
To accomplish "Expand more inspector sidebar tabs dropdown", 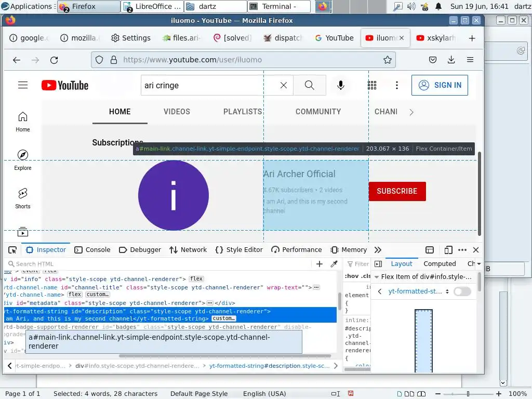I will (478, 263).
